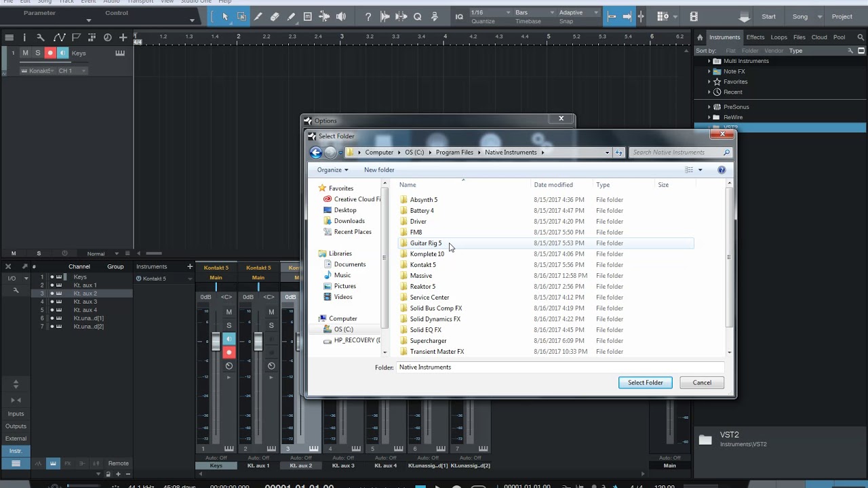The image size is (868, 488).
Task: Solo the Keys track
Action: [x=37, y=53]
